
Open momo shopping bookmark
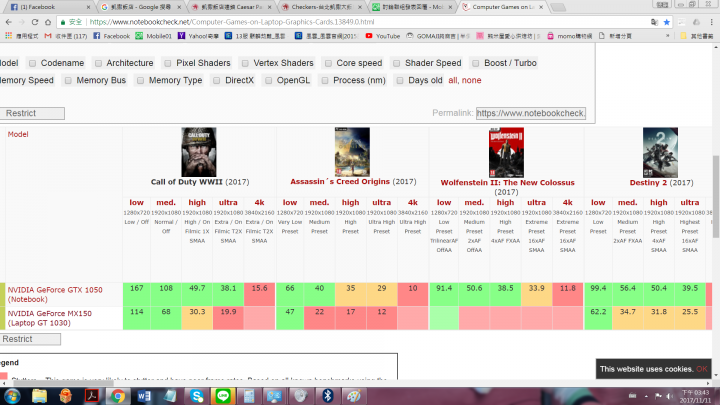point(569,36)
